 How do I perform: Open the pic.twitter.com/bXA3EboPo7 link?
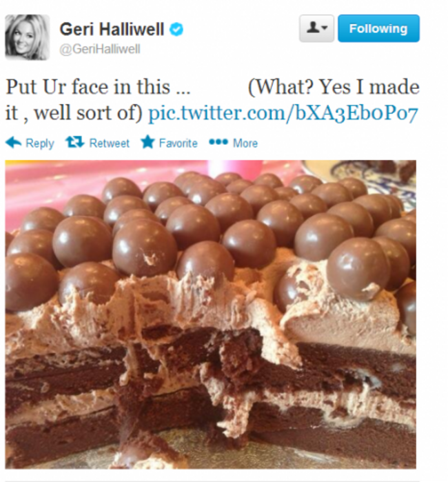(283, 113)
